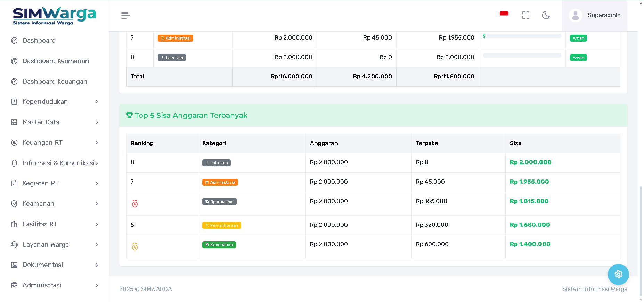The width and height of the screenshot is (644, 302).
Task: Open Dashboard Keuangan from sidebar
Action: 55,82
